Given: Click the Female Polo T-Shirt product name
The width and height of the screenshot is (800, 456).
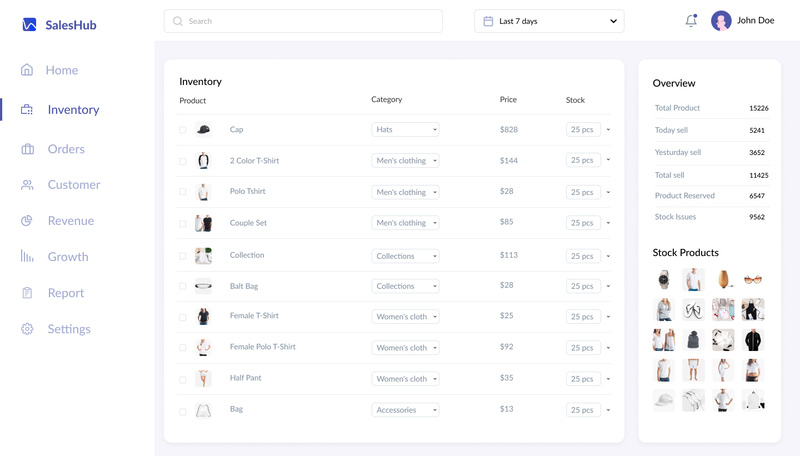Looking at the screenshot, I should click(263, 347).
